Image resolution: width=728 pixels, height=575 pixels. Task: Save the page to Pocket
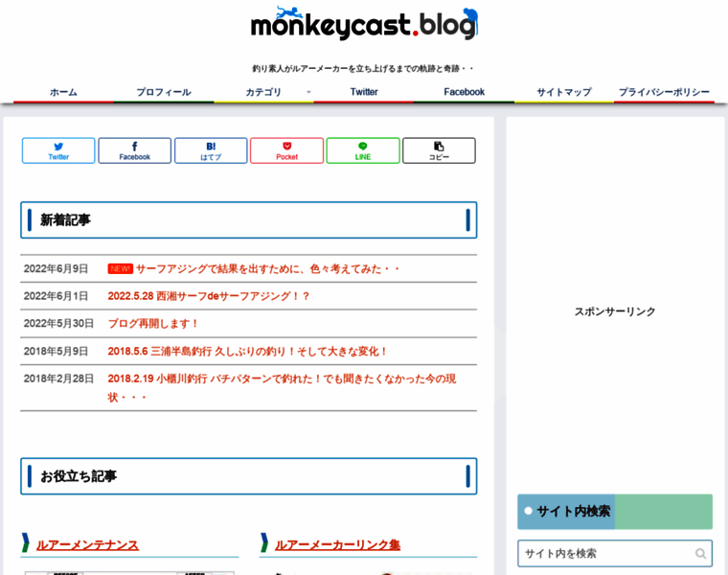(287, 150)
